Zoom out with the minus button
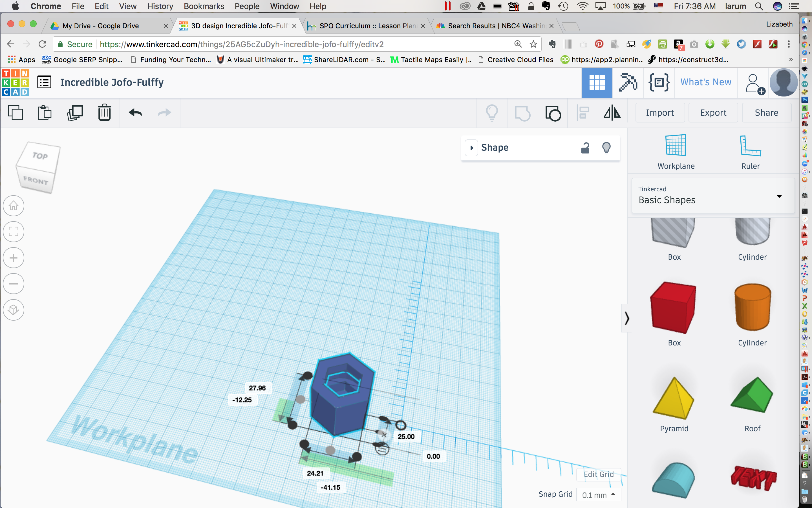812x508 pixels. (x=14, y=284)
